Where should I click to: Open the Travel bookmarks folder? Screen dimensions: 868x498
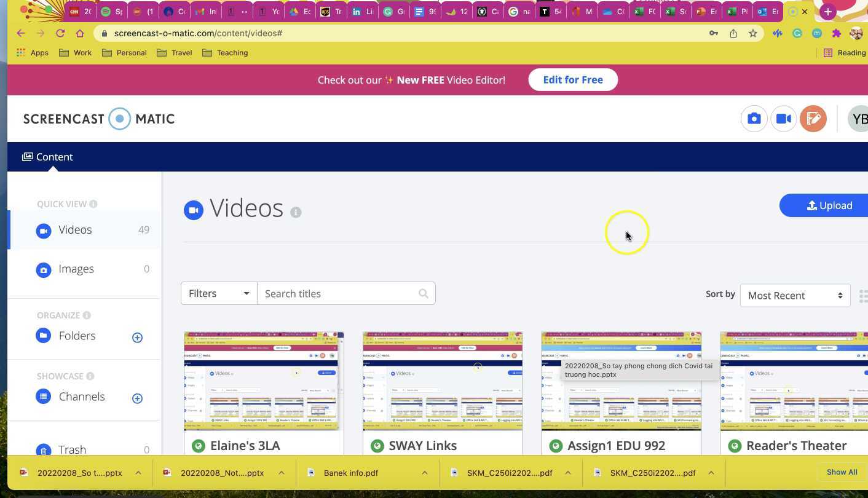pyautogui.click(x=175, y=53)
